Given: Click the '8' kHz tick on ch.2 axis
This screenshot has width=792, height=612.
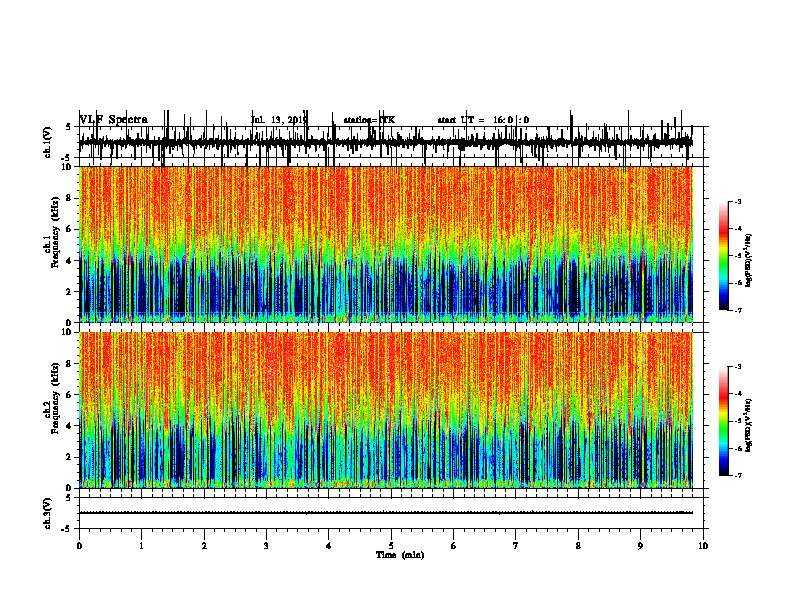Looking at the screenshot, I should coord(70,364).
